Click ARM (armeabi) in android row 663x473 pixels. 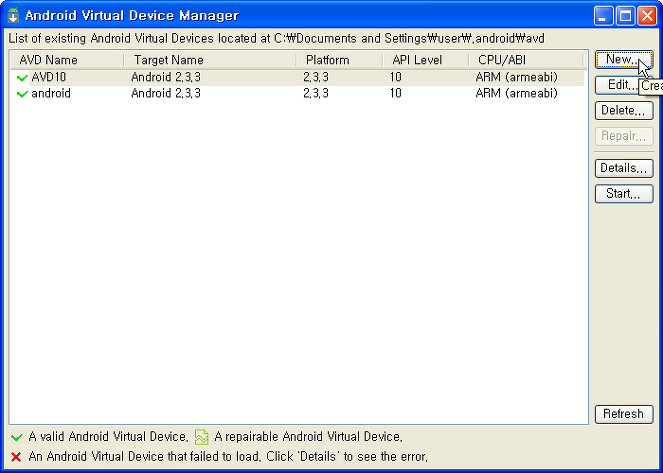point(517,93)
